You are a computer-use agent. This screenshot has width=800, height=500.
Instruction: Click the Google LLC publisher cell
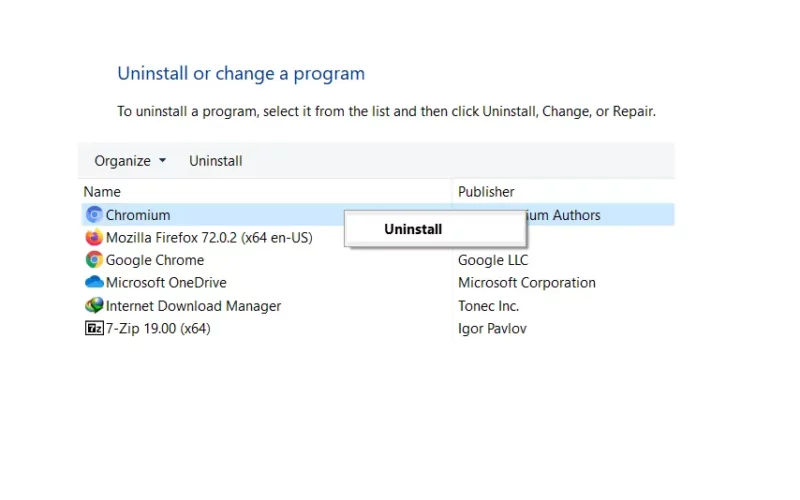493,260
